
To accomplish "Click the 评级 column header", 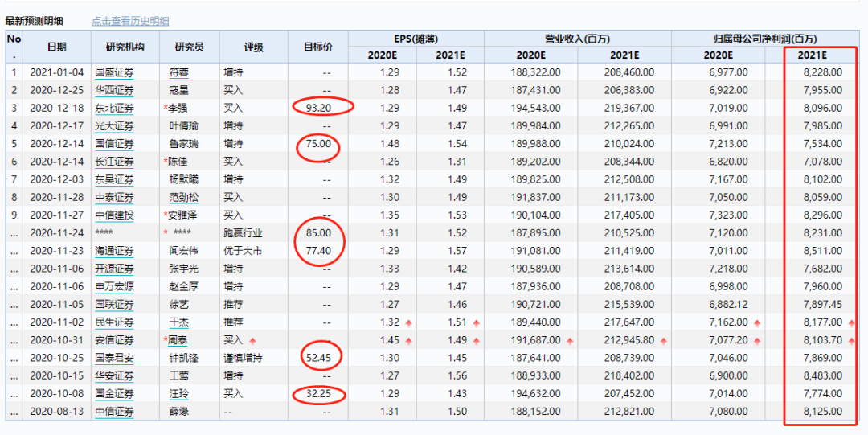I will [253, 47].
